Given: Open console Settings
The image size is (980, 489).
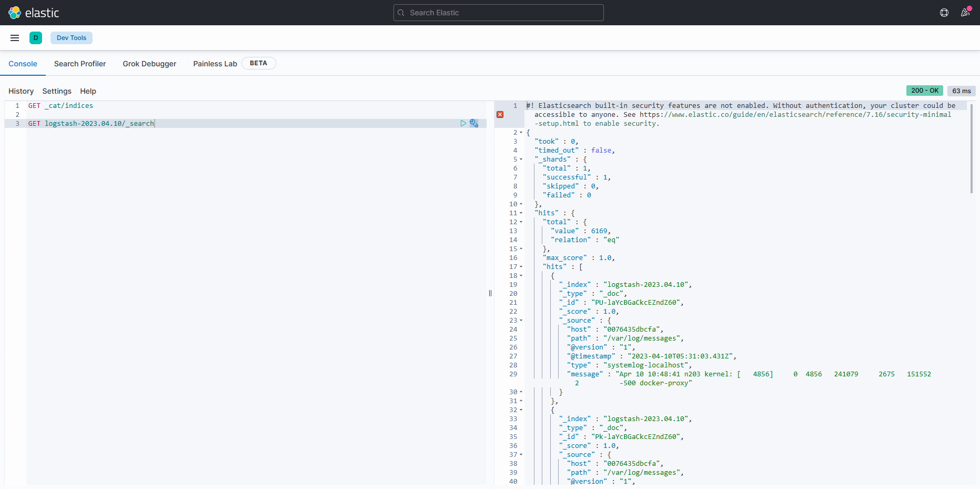Looking at the screenshot, I should (57, 91).
